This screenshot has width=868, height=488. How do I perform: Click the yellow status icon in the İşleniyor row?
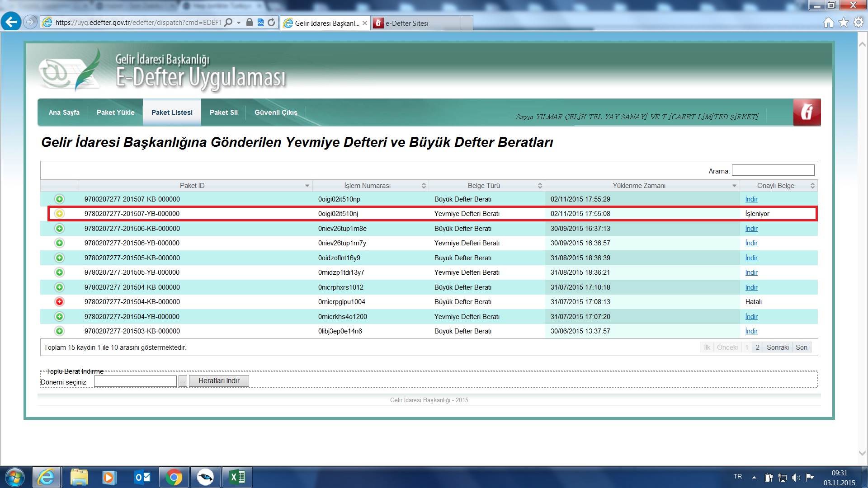pos(59,214)
